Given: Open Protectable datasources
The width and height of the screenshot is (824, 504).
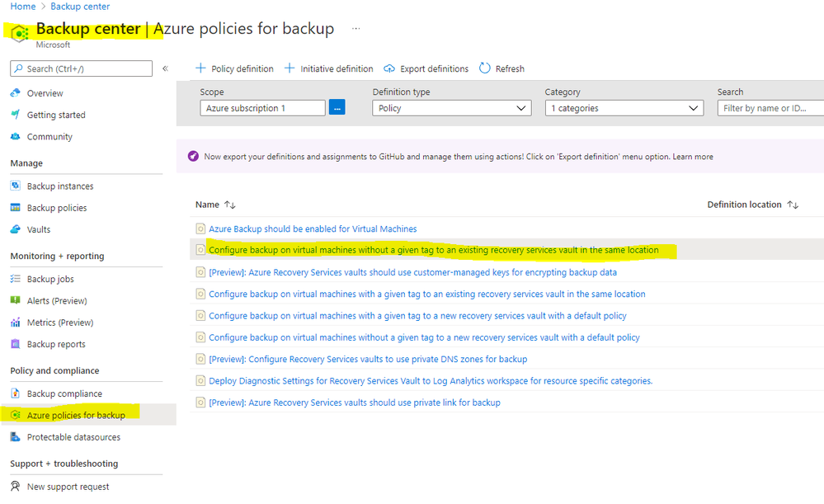Looking at the screenshot, I should click(x=73, y=436).
